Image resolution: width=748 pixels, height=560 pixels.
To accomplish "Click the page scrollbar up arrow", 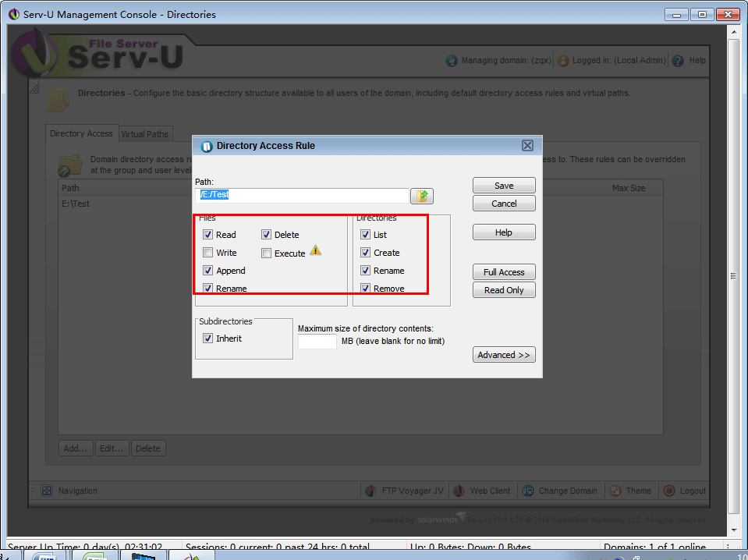I will coord(734,32).
